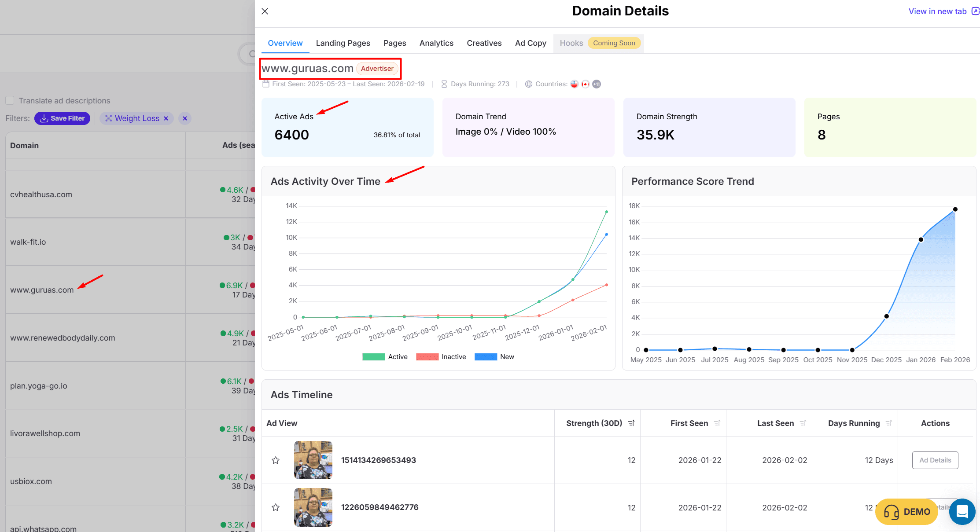Open the chat support bubble icon
The height and width of the screenshot is (532, 980).
[962, 512]
